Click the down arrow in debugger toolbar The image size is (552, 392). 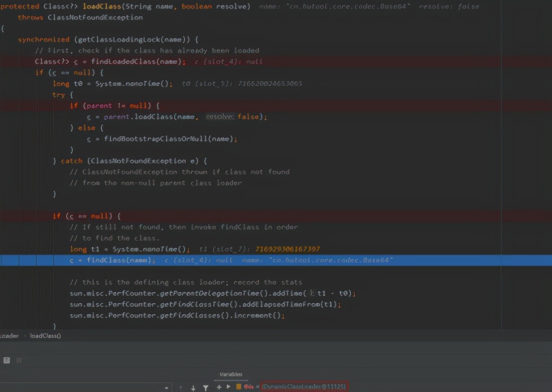[193, 388]
